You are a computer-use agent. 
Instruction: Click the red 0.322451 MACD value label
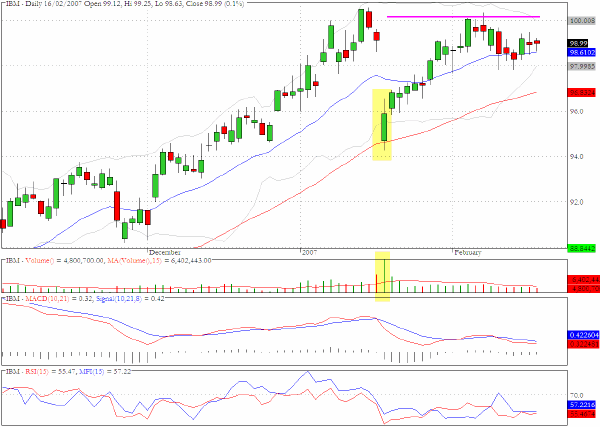tap(584, 344)
